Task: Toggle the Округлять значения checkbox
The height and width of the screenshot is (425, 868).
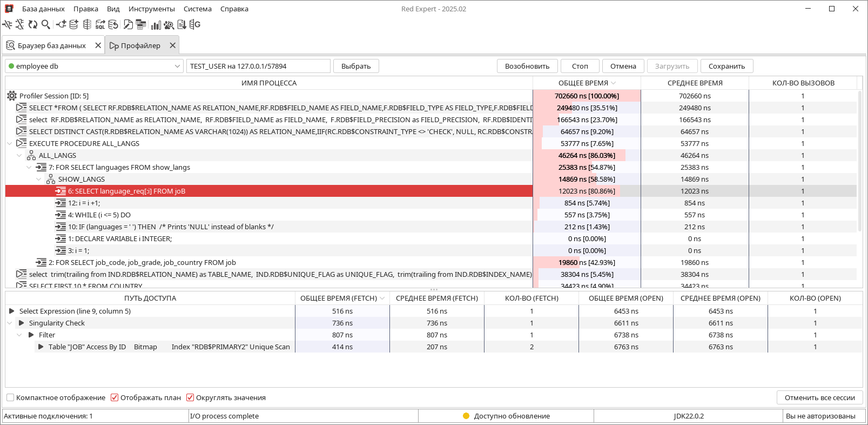Action: [x=190, y=397]
